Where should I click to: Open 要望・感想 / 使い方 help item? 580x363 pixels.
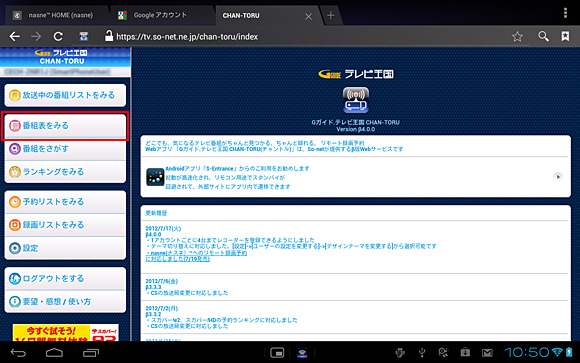coord(65,302)
